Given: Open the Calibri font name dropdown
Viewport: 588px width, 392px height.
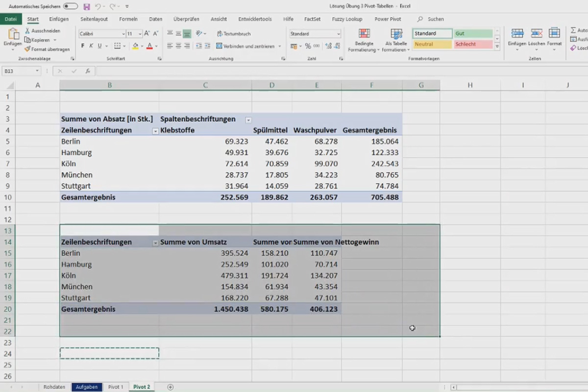Looking at the screenshot, I should (x=123, y=34).
